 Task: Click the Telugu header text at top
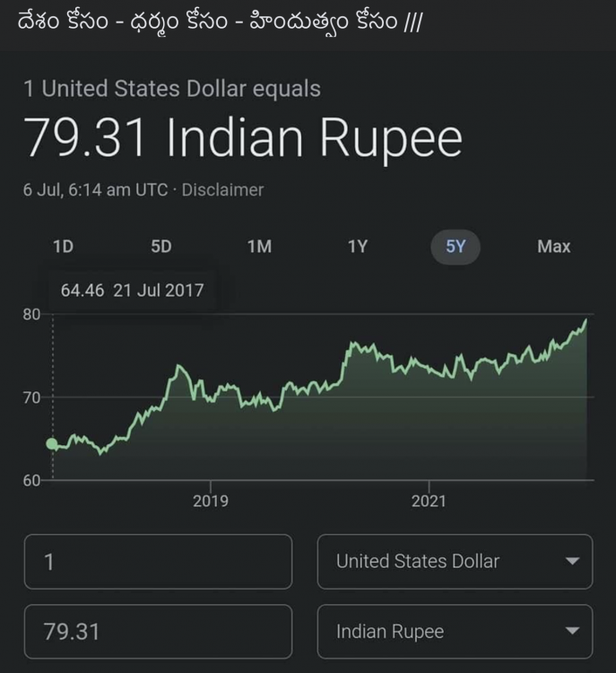coord(220,22)
